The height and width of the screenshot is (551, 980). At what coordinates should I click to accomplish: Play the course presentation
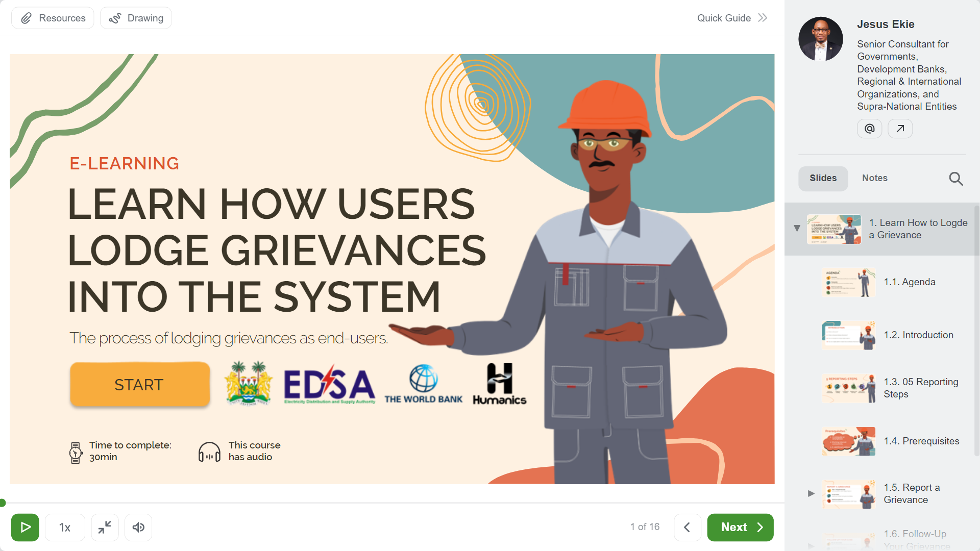(25, 527)
